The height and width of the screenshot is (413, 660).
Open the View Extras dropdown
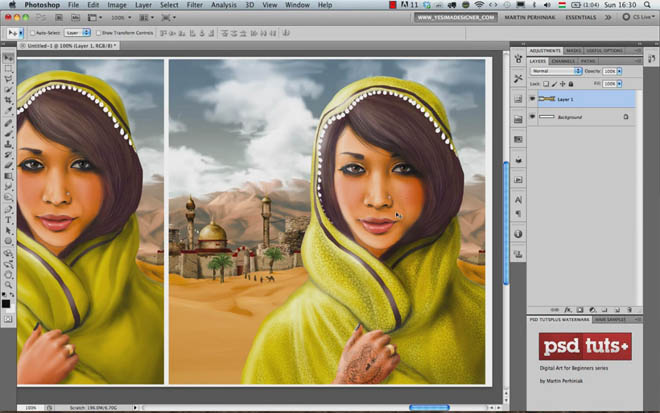(95, 18)
